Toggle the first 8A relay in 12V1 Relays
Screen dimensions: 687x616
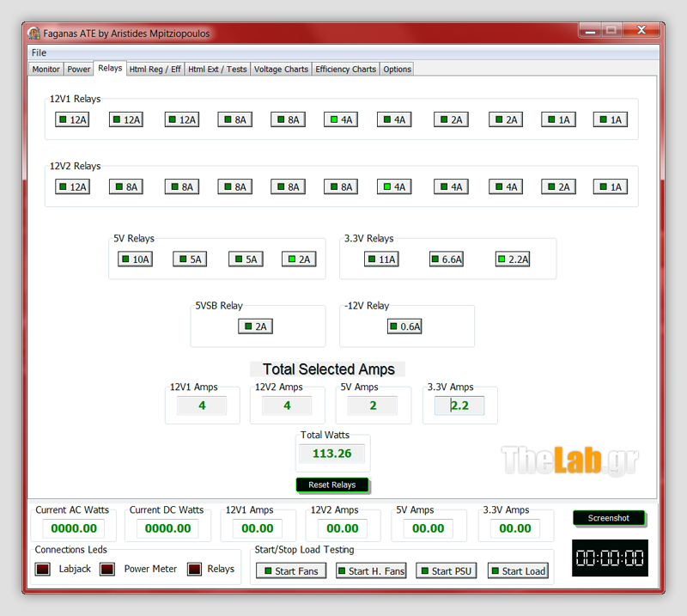tap(234, 119)
